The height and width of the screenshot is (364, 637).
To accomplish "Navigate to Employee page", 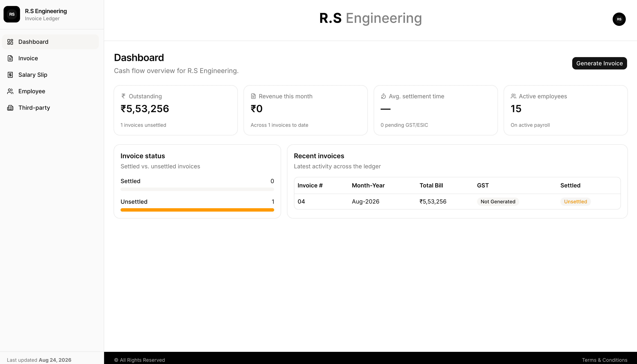I will pyautogui.click(x=51, y=91).
